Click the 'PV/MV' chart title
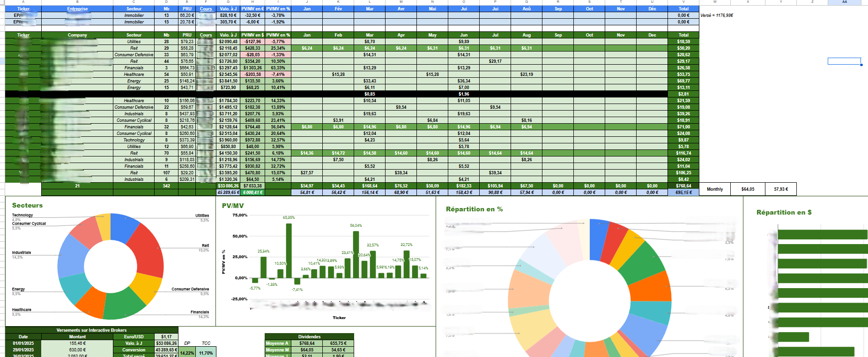Screen dimensions: 868x357 tap(233, 206)
